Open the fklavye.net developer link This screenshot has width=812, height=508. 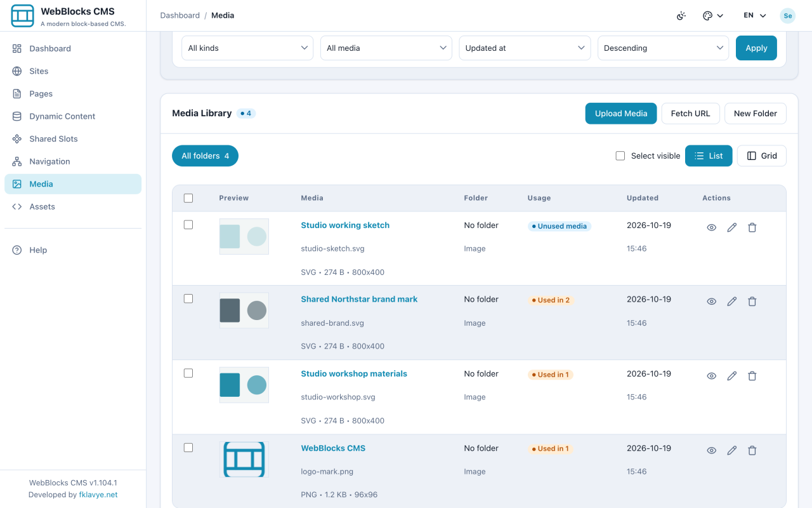[x=98, y=495]
